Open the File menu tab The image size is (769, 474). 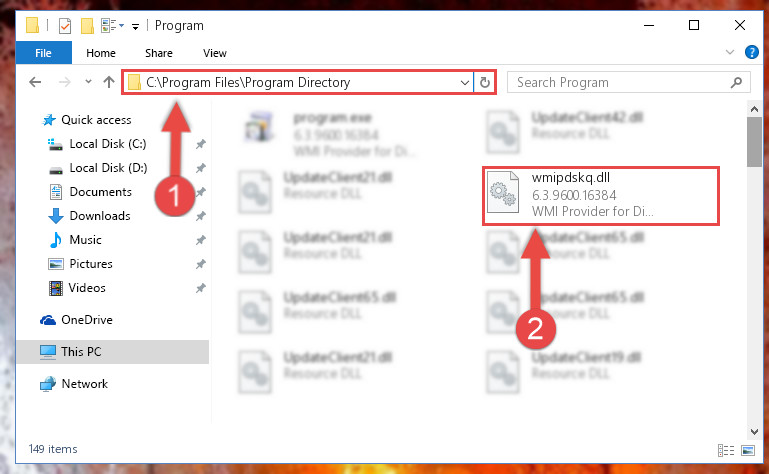(43, 53)
